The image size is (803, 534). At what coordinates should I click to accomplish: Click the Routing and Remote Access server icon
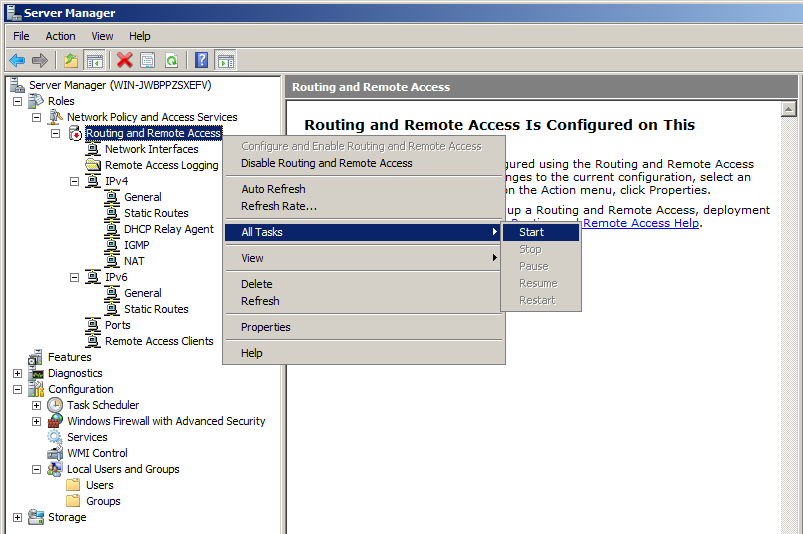coord(75,133)
